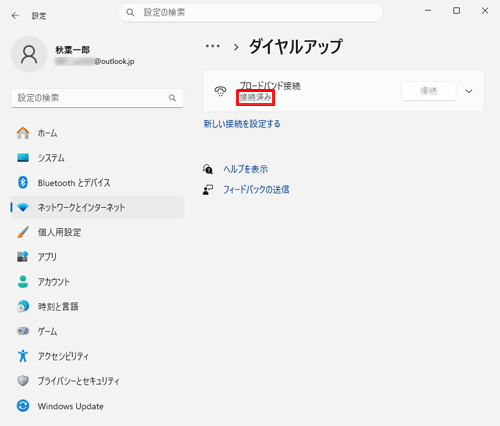Screen dimensions: 500x426
Task: Click the ブロードバンド接続 connection name
Action: (x=270, y=86)
